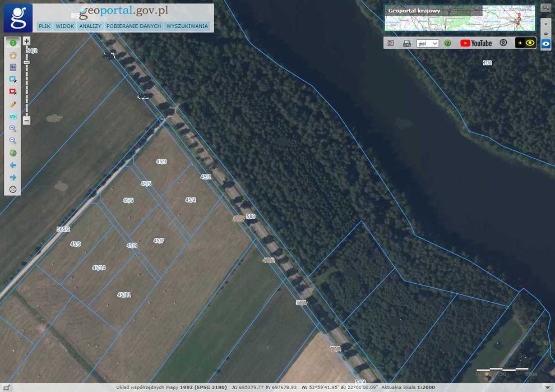Click the zoom slider handle
The image size is (555, 392).
[26, 62]
